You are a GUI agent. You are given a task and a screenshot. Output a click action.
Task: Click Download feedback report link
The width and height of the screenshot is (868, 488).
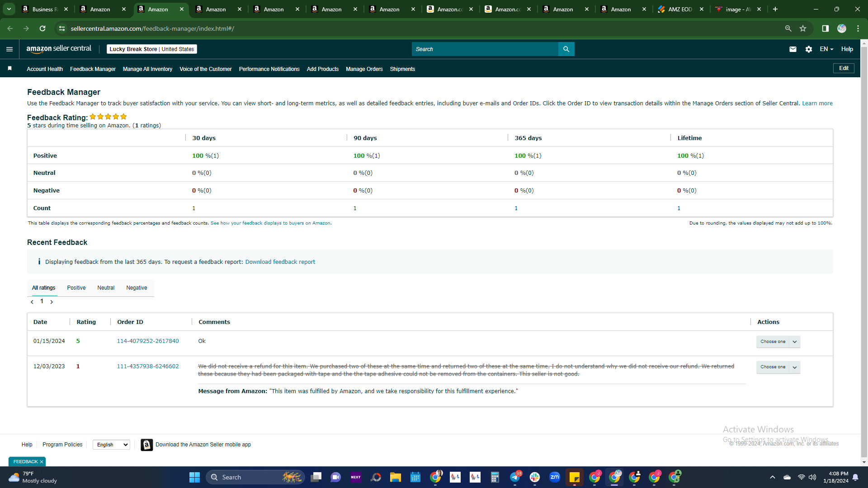(x=280, y=262)
